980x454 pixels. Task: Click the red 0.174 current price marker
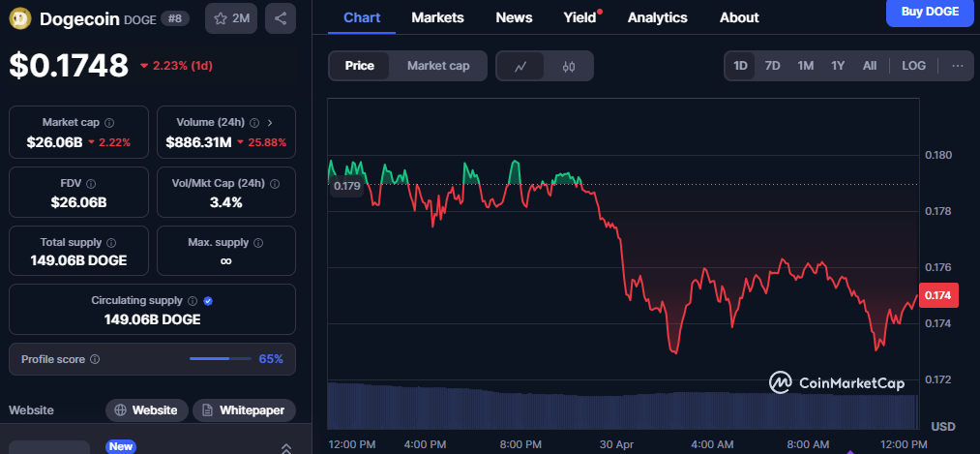(x=938, y=295)
